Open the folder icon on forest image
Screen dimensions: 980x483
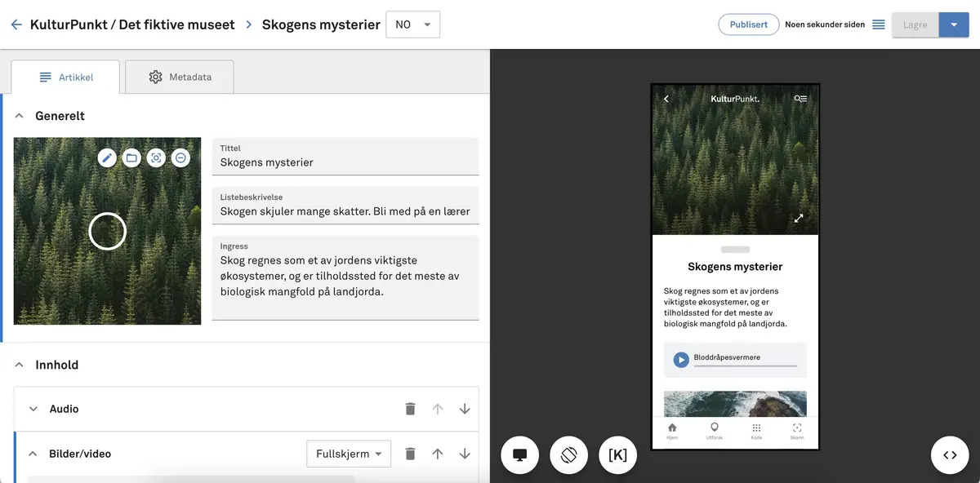(131, 158)
